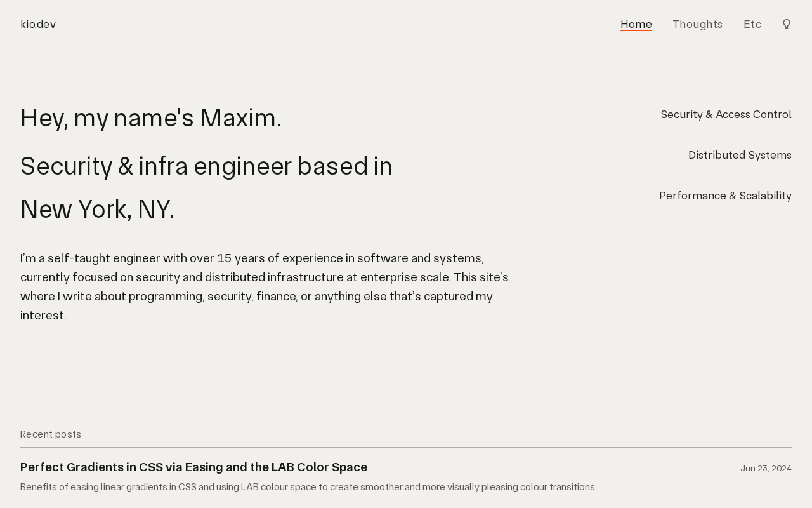This screenshot has width=812, height=508.
Task: Click the Jun 23, 2024 post date
Action: (x=766, y=469)
